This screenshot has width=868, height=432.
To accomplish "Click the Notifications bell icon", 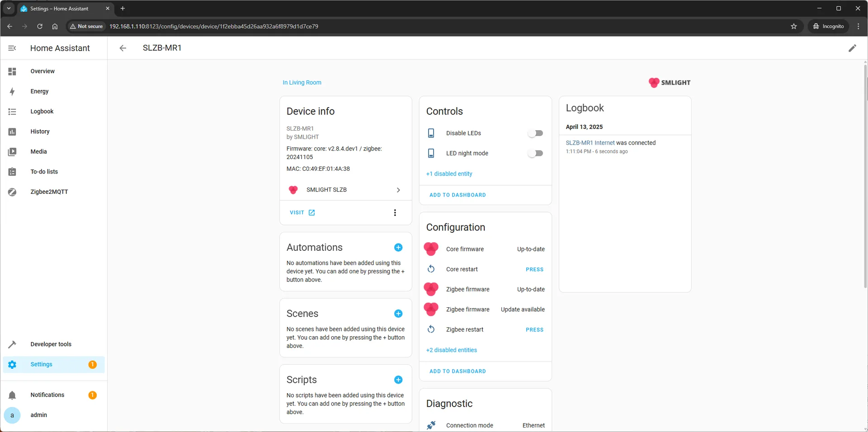I will point(12,395).
